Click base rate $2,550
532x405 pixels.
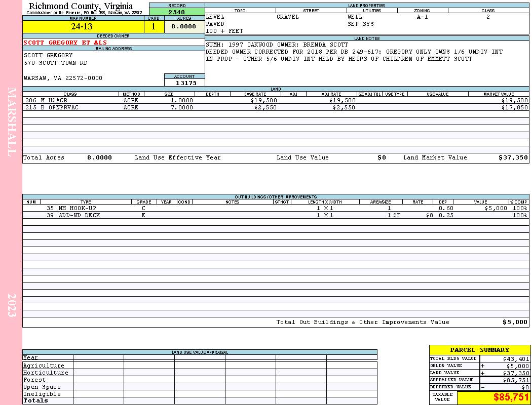pyautogui.click(x=265, y=107)
